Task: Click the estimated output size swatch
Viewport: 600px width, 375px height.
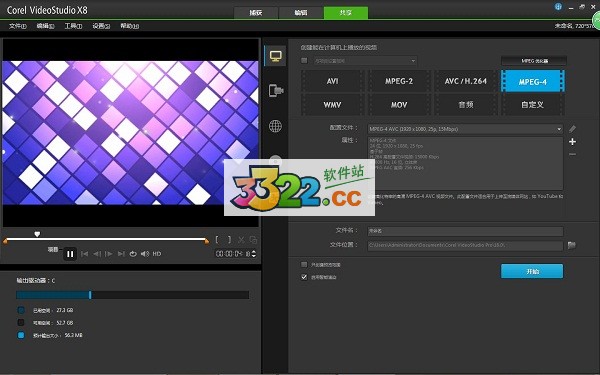Action: (x=21, y=335)
